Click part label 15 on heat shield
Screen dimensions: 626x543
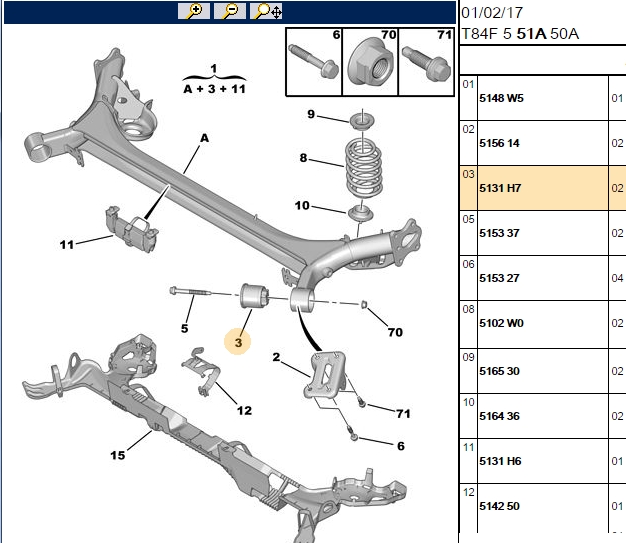click(x=117, y=455)
